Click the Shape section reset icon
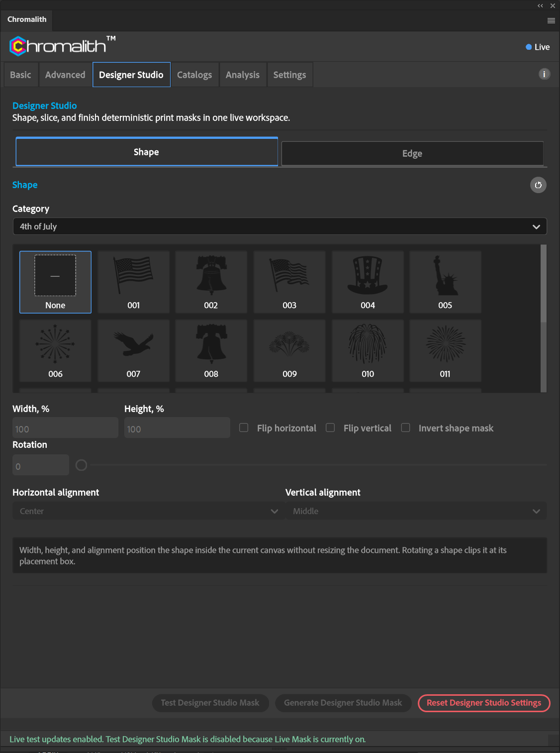The width and height of the screenshot is (560, 753). [x=538, y=185]
